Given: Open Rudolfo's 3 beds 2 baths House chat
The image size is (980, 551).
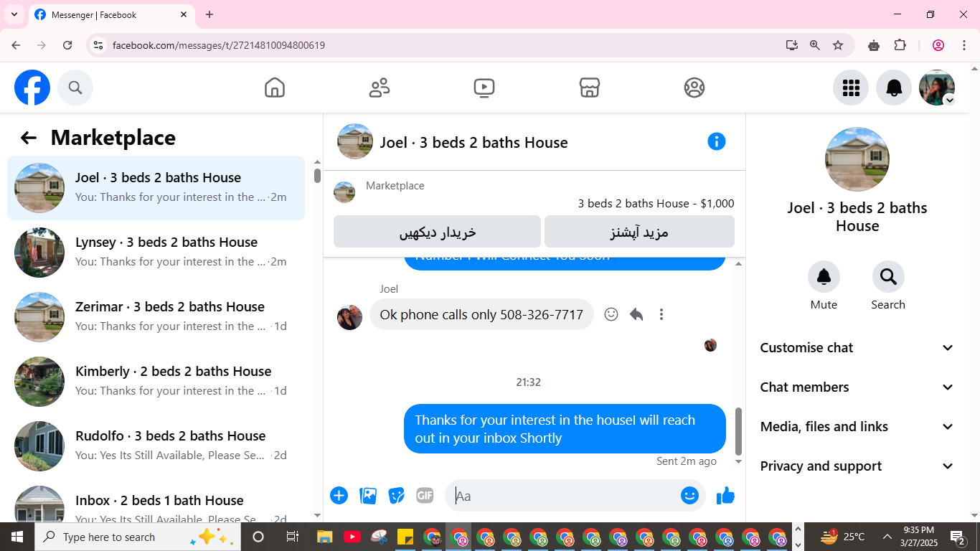Looking at the screenshot, I should [x=156, y=446].
